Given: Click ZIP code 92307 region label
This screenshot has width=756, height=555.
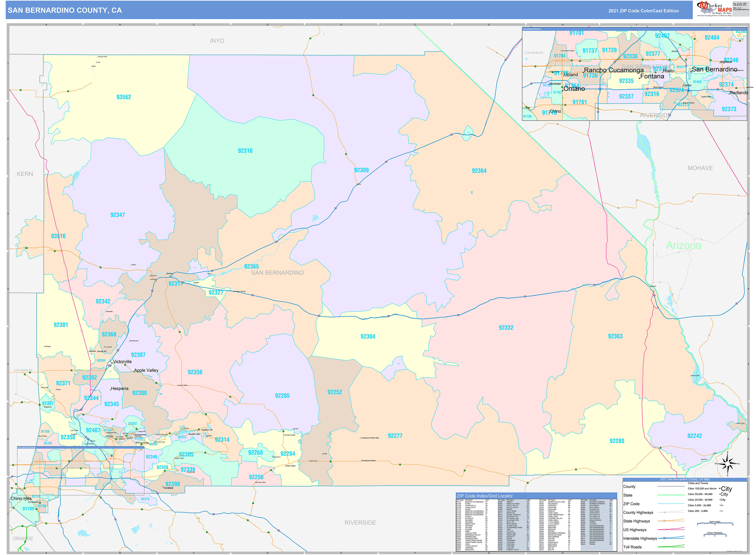Looking at the screenshot, I should tap(138, 355).
